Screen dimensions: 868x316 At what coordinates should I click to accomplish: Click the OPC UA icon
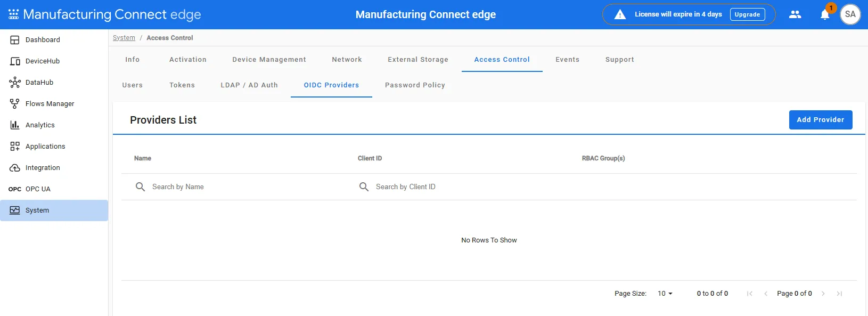click(15, 189)
